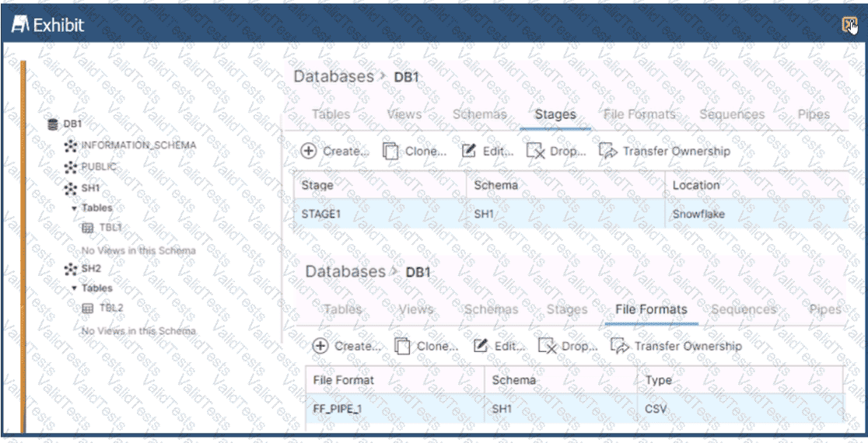
Task: Click the PUBLIC schema icon
Action: pyautogui.click(x=71, y=167)
